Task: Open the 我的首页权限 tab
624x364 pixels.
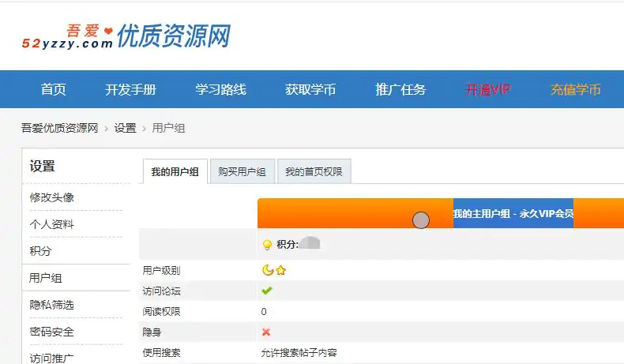Action: point(314,171)
